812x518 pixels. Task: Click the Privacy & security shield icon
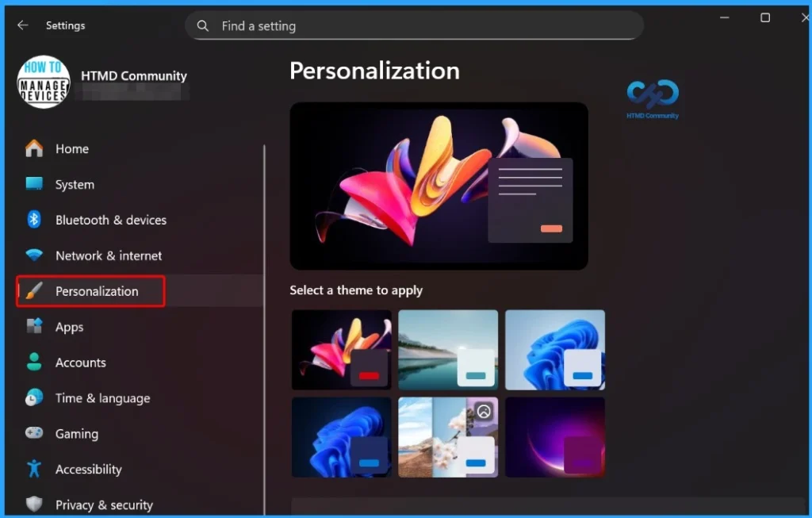click(34, 505)
